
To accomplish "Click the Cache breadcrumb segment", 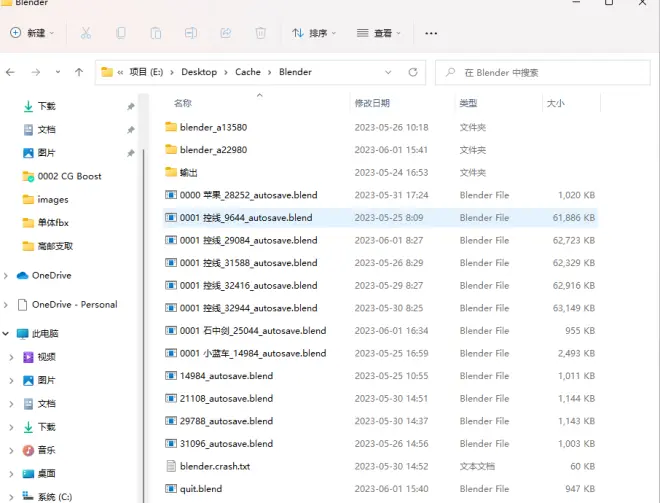I will (248, 72).
